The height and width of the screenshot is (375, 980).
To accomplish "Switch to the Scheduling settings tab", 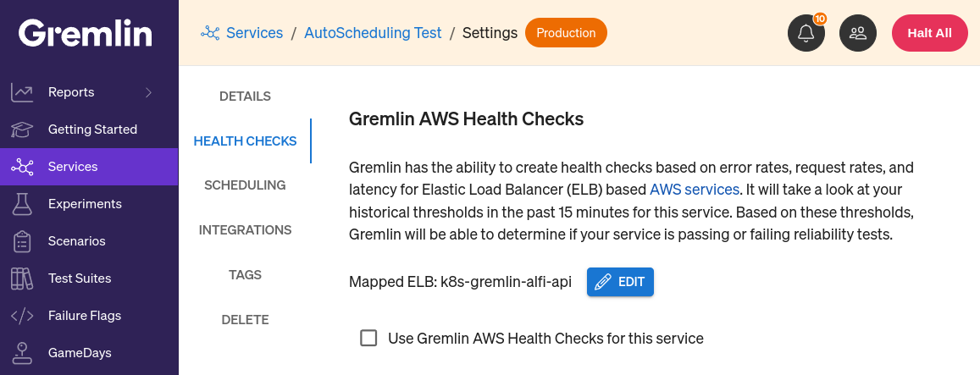I will (245, 185).
